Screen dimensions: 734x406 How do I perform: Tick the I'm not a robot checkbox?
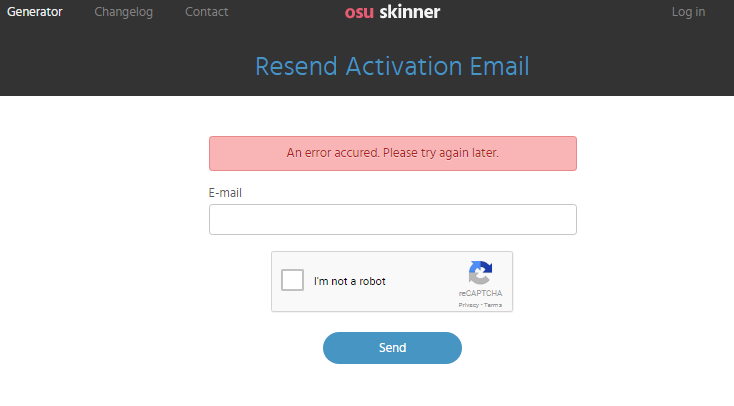[x=292, y=280]
